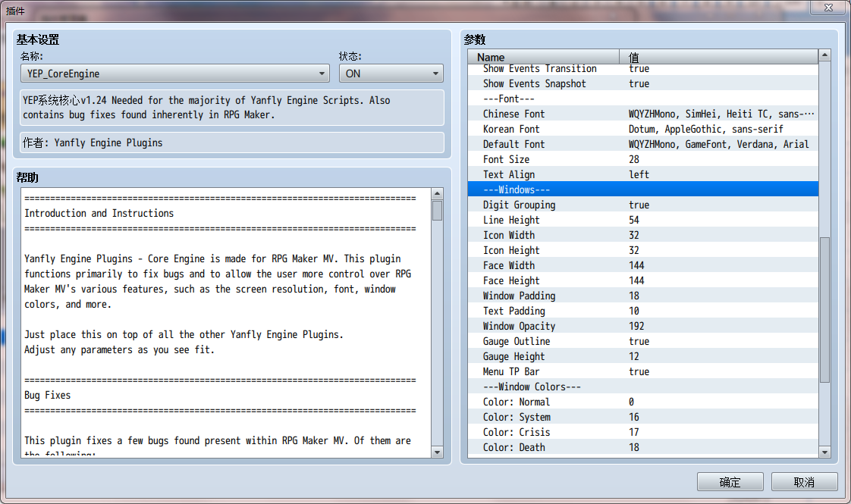Image resolution: width=851 pixels, height=504 pixels.
Task: Select the Gauge Outline parameter row
Action: coord(643,341)
